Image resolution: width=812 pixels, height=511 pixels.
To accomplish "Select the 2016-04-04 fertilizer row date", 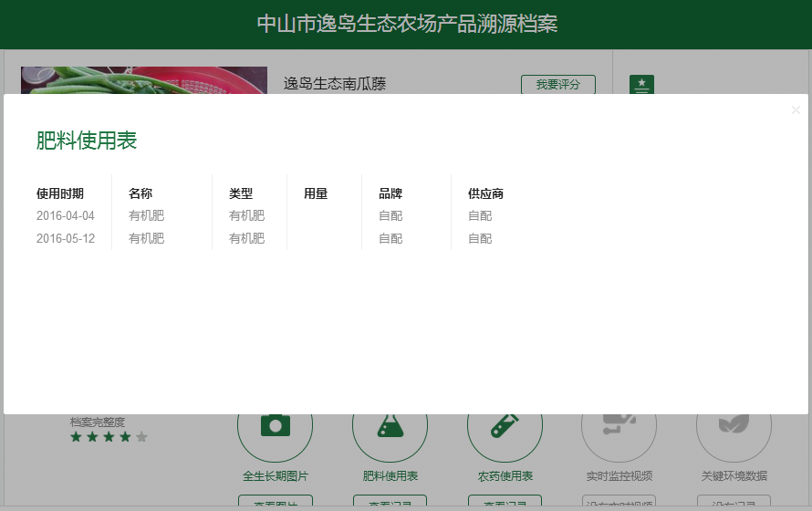I will 66,216.
